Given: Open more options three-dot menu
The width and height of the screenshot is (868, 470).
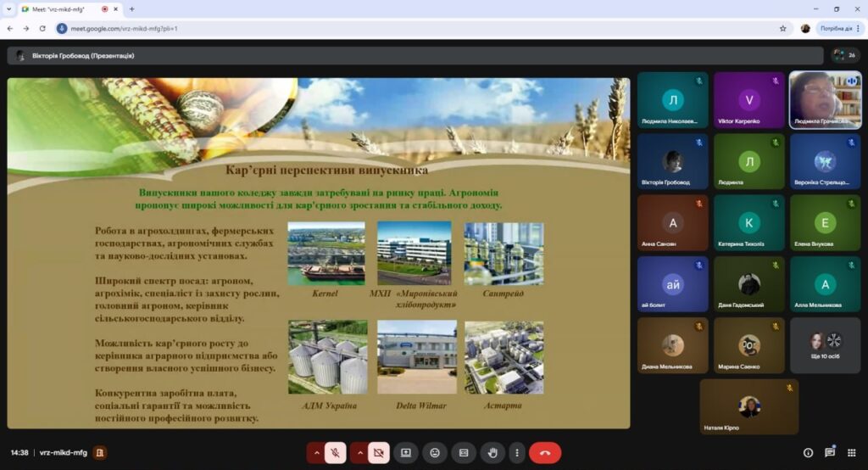Looking at the screenshot, I should [x=515, y=453].
